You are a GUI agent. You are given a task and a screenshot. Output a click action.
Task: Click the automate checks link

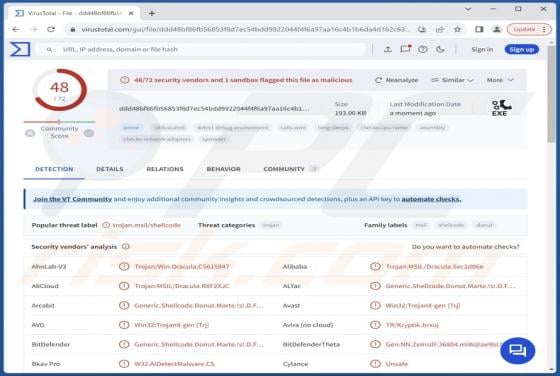point(431,199)
